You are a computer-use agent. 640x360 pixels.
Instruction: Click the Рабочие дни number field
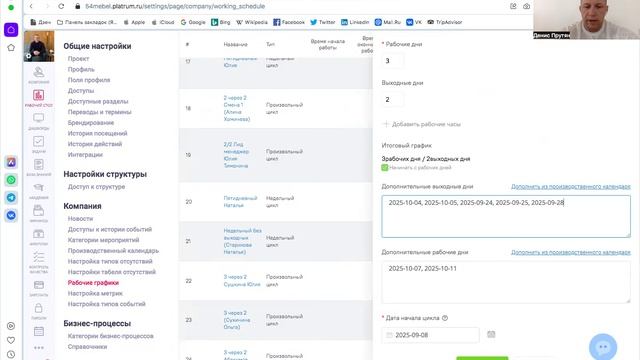tap(393, 61)
